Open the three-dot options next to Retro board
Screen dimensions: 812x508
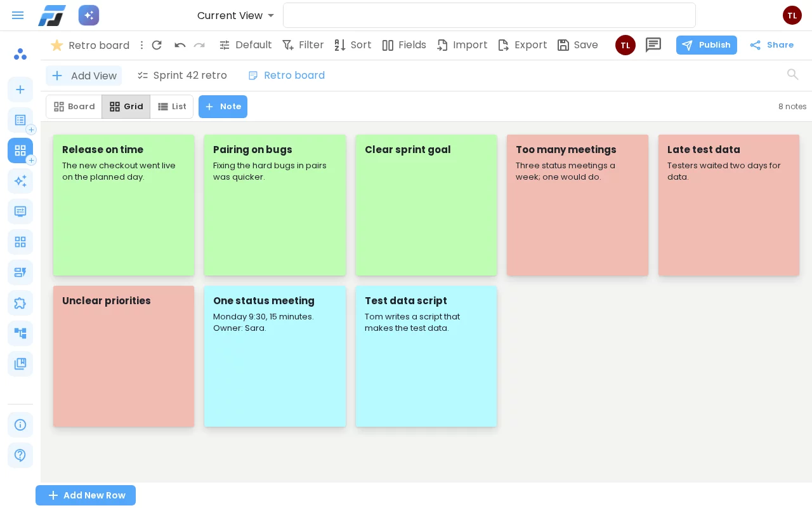(141, 45)
